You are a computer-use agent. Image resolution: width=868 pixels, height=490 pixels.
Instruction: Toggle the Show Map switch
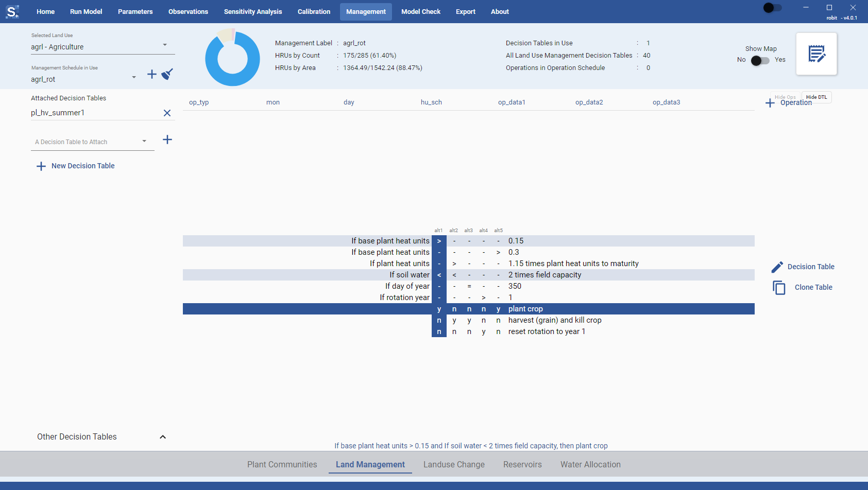point(760,60)
